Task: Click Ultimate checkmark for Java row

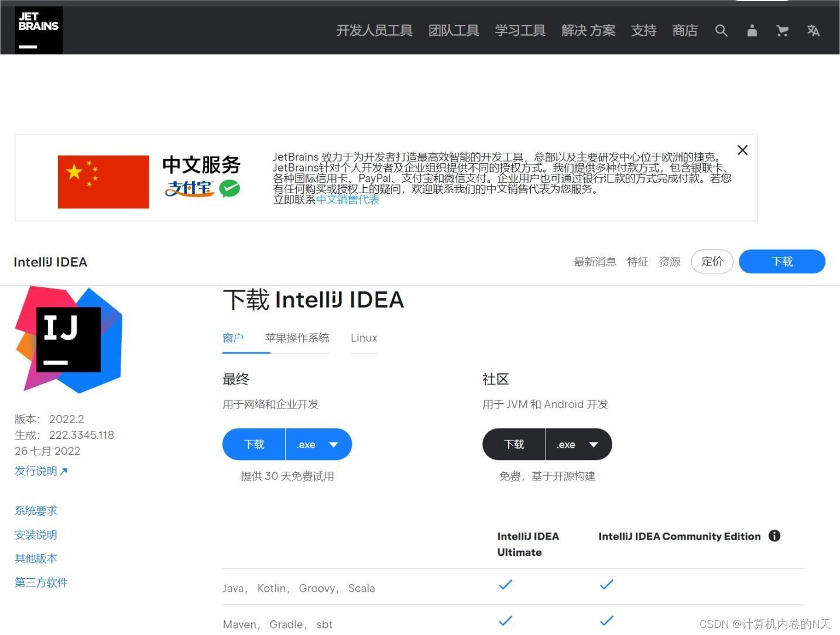Action: (505, 584)
